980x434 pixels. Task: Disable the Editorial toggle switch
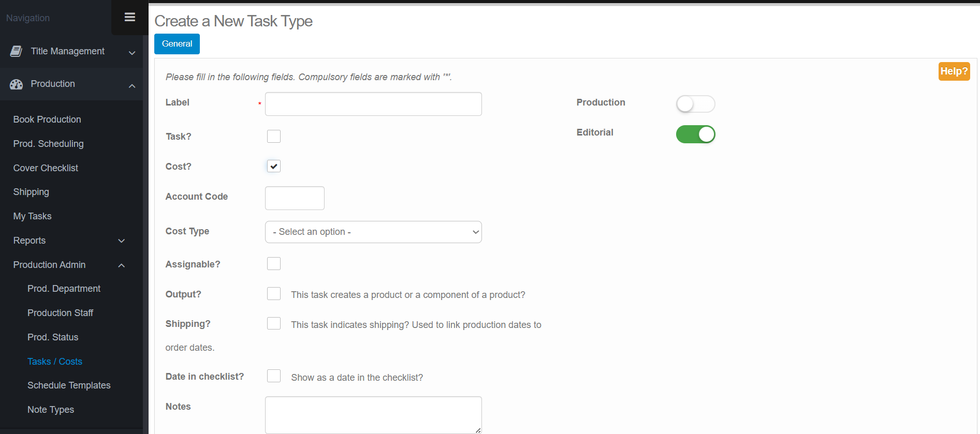[695, 134]
